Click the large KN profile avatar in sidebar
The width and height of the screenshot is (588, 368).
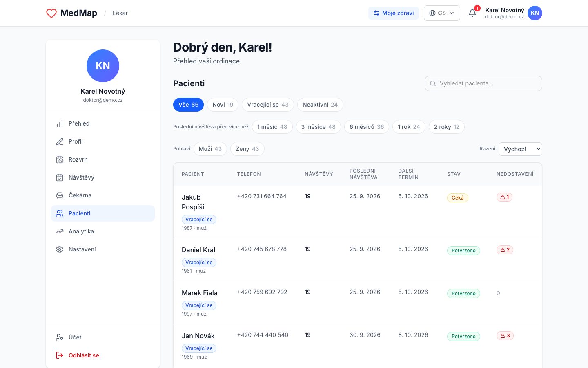coord(103,66)
